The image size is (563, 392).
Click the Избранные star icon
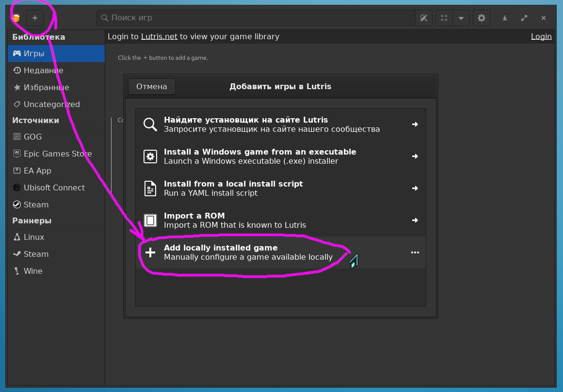(x=17, y=87)
